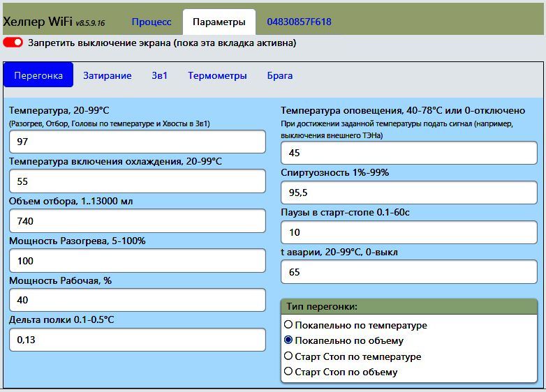Click the Температура field showing 97
546x392 pixels.
pos(137,142)
